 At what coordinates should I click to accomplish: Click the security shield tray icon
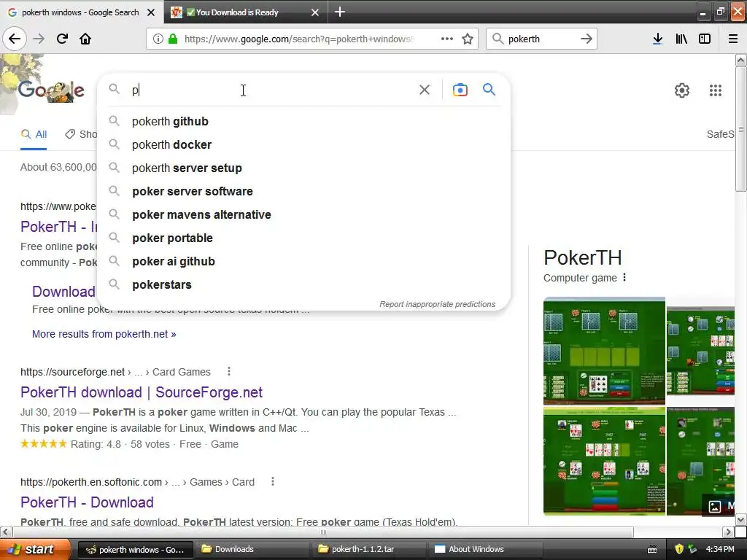point(679,549)
